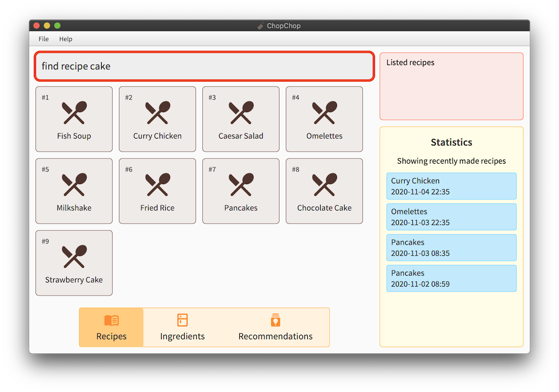Screen dimensions: 559x392
Task: Click the 'Listed recipes' result message
Action: tap(410, 63)
